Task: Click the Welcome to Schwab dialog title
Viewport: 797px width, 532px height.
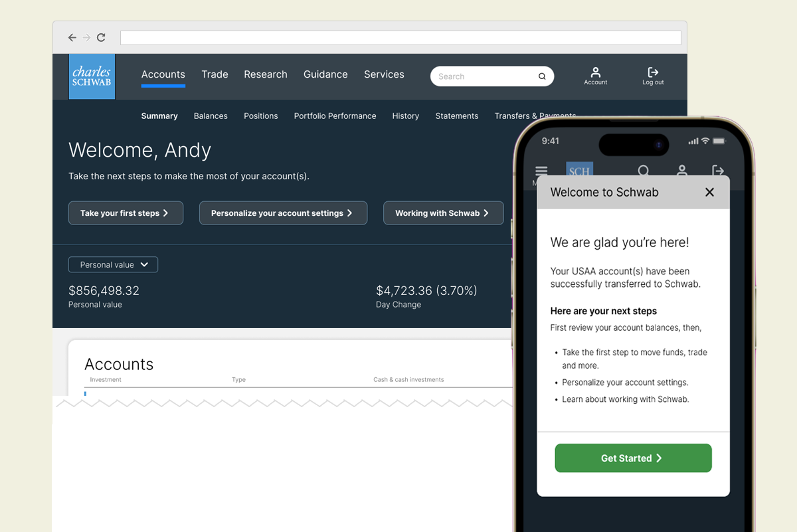Action: coord(604,192)
